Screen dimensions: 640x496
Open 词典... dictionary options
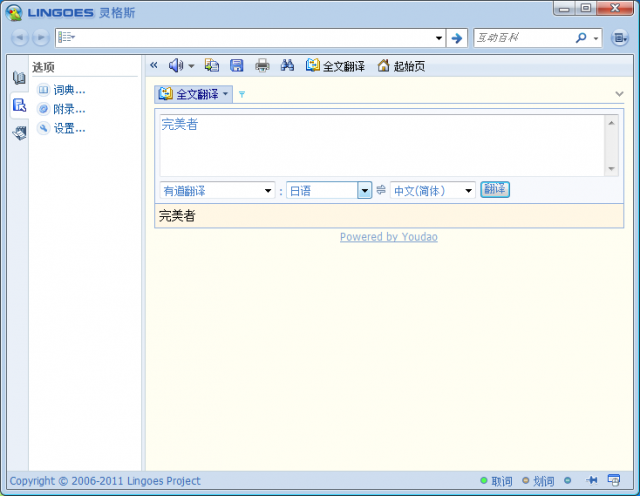(61, 90)
